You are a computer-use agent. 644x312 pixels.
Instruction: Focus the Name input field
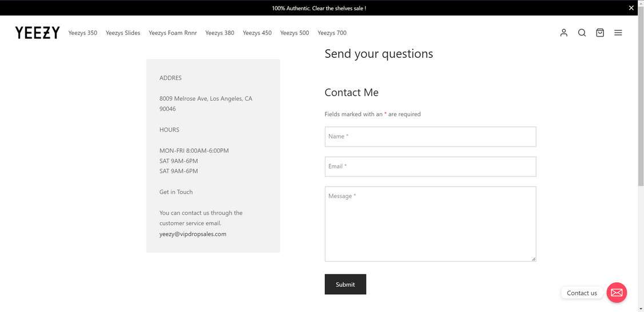point(430,137)
